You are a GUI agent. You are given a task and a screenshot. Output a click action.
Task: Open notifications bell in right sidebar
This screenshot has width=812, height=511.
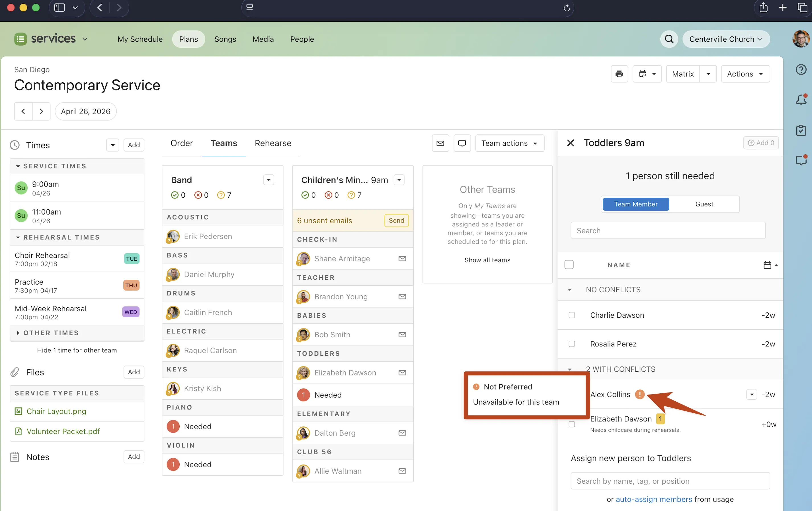[x=801, y=99]
